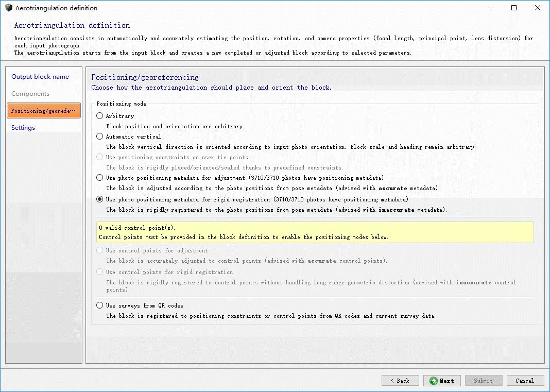Click the Use control points for adjustment option
The image size is (550, 392).
coord(100,250)
